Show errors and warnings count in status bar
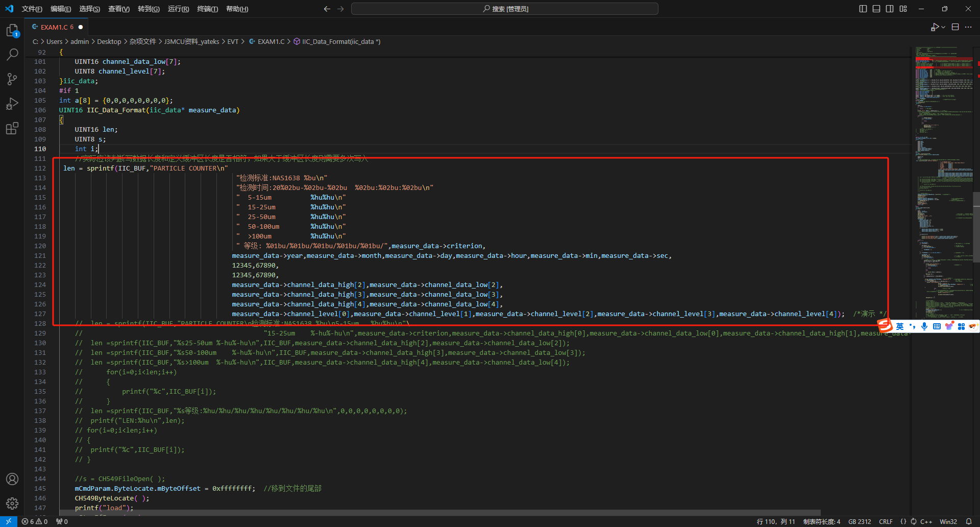980x527 pixels. point(35,521)
